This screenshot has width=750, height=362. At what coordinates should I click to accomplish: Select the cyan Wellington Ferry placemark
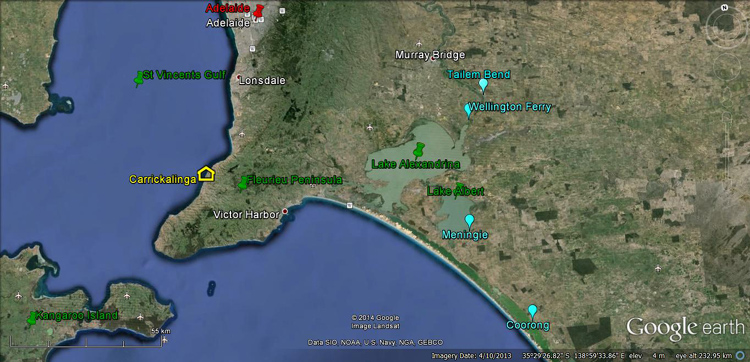tap(468, 110)
